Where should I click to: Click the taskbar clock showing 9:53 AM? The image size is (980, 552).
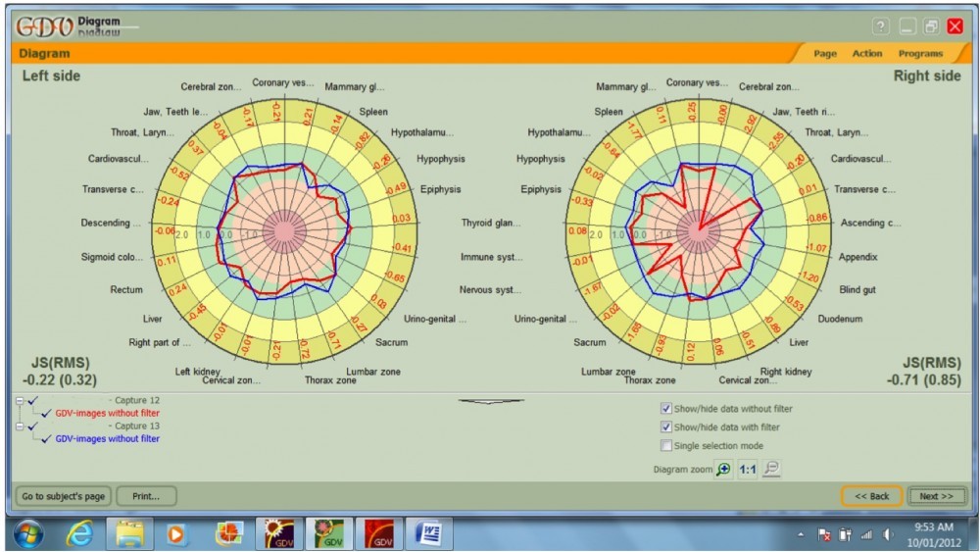(933, 527)
